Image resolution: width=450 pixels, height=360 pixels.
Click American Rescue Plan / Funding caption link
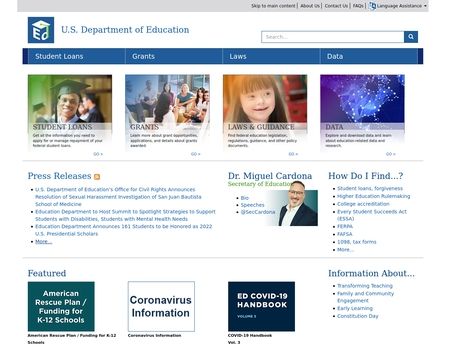point(72,339)
